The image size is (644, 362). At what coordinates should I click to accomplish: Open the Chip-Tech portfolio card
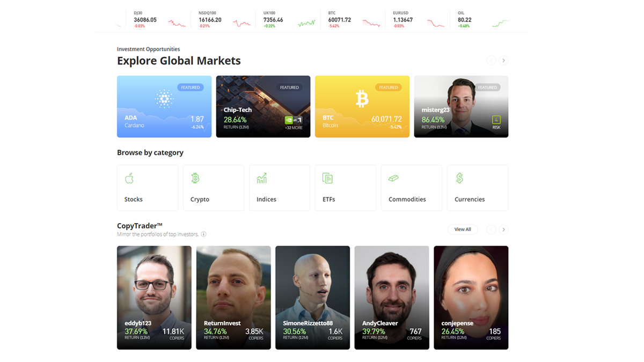coord(263,106)
